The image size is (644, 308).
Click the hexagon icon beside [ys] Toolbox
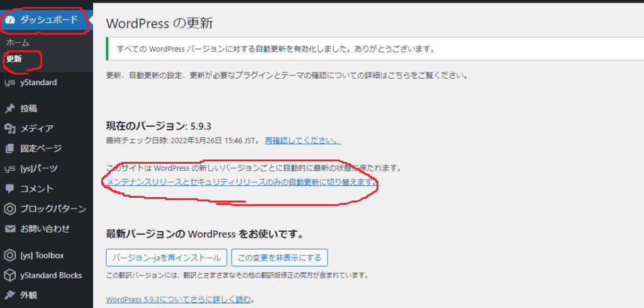pos(10,255)
